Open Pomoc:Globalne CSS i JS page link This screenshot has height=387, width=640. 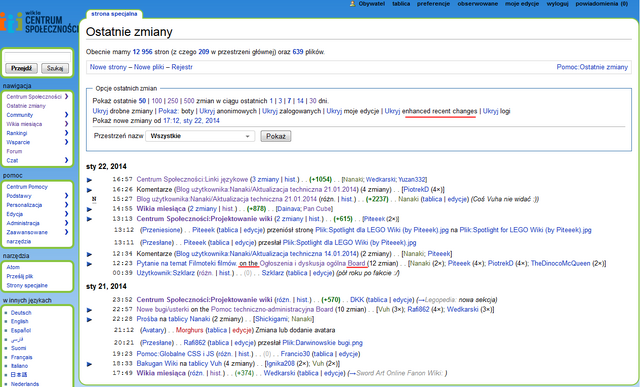176,354
